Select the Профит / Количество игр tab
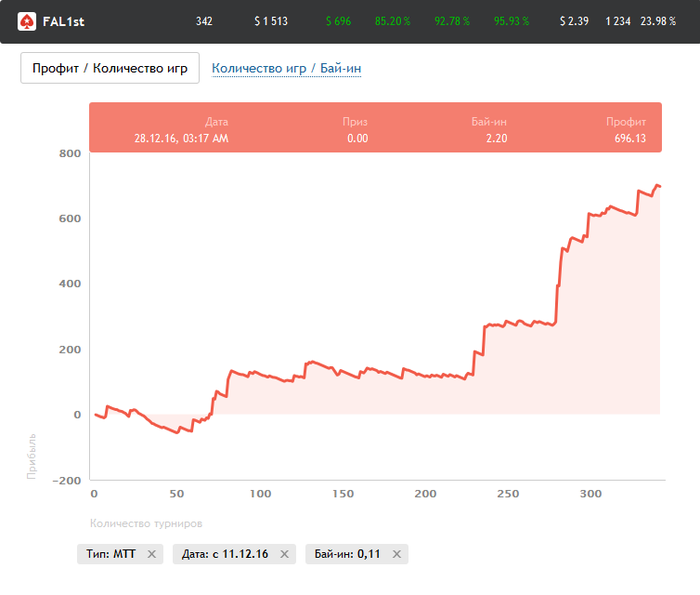This screenshot has height=595, width=700. tap(110, 68)
